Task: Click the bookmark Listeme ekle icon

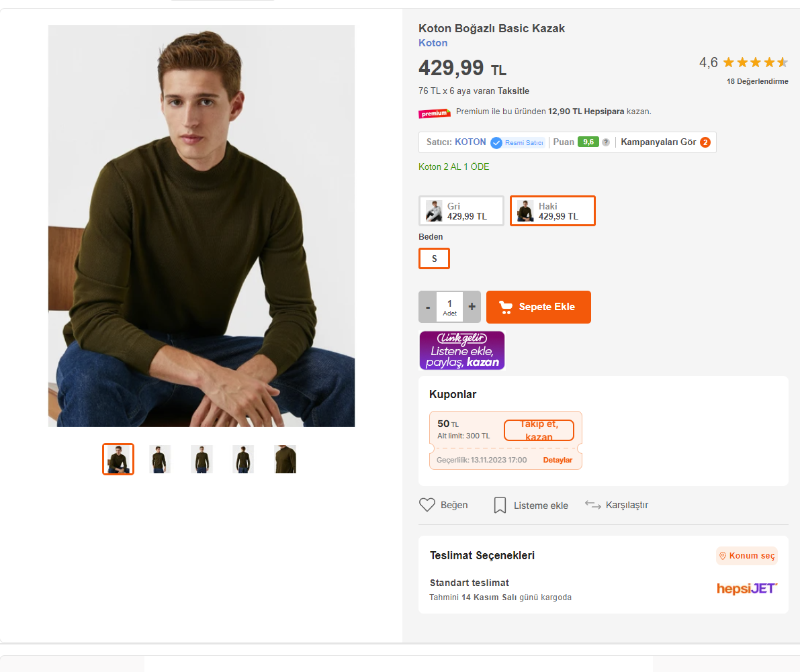Action: pyautogui.click(x=500, y=506)
